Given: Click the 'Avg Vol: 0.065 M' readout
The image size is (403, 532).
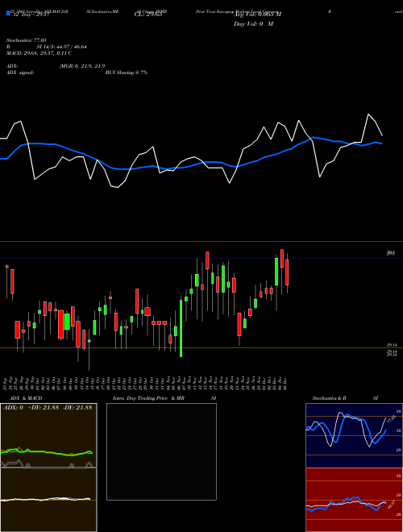Looking at the screenshot, I should pyautogui.click(x=257, y=14).
